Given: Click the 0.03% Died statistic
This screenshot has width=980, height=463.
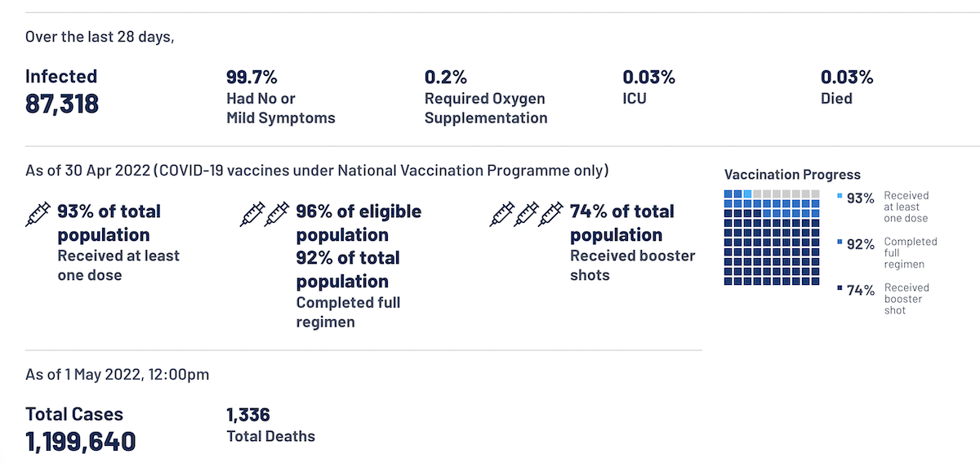Looking at the screenshot, I should point(846,78).
